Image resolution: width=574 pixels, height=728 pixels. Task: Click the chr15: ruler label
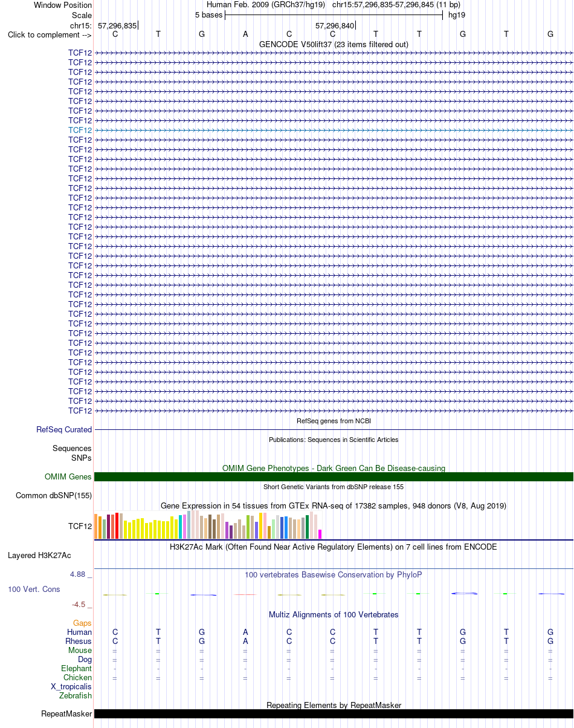pyautogui.click(x=81, y=25)
